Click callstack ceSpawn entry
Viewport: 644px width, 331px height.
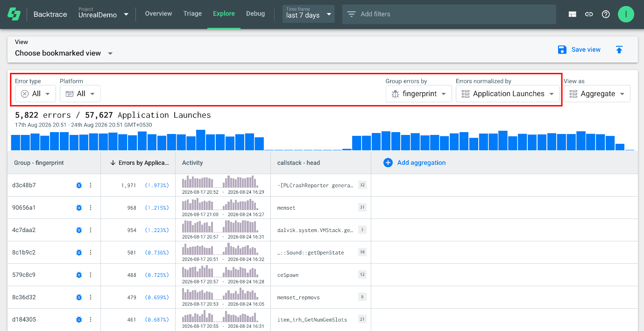point(288,275)
